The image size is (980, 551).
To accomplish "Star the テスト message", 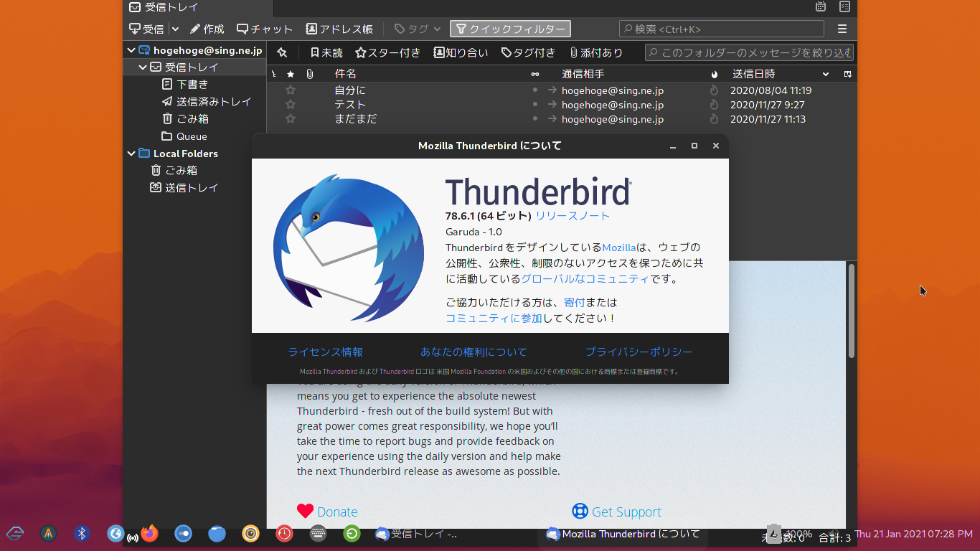I will tap(290, 105).
